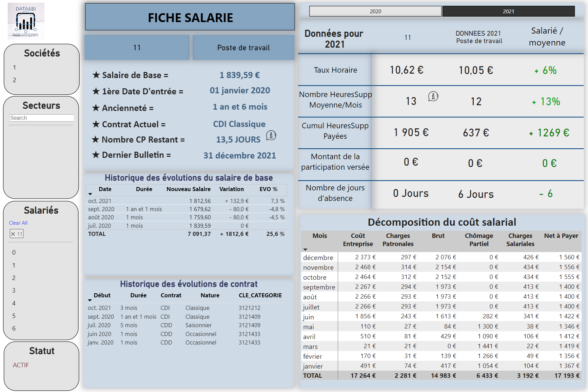Remove the Salariés filter chip for 11
This screenshot has height=392, width=588.
click(x=13, y=234)
